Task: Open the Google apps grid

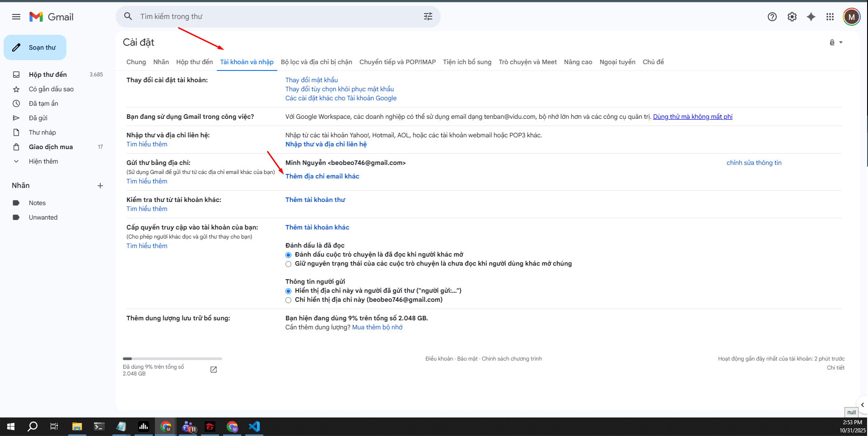Action: point(830,17)
